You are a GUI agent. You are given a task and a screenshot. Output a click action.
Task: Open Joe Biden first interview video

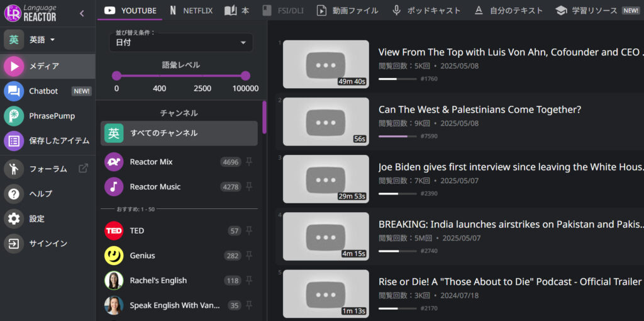pyautogui.click(x=511, y=167)
